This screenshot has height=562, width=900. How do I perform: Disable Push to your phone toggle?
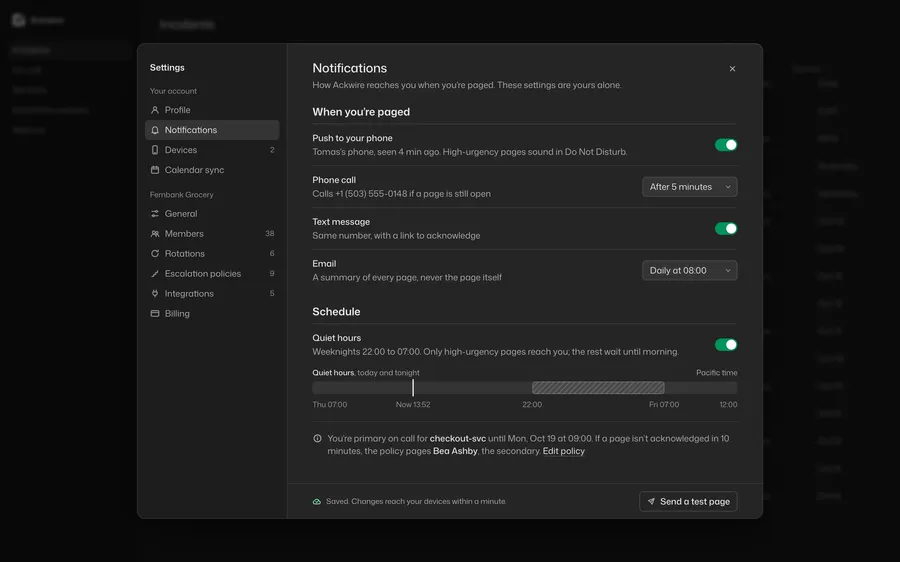click(x=726, y=145)
